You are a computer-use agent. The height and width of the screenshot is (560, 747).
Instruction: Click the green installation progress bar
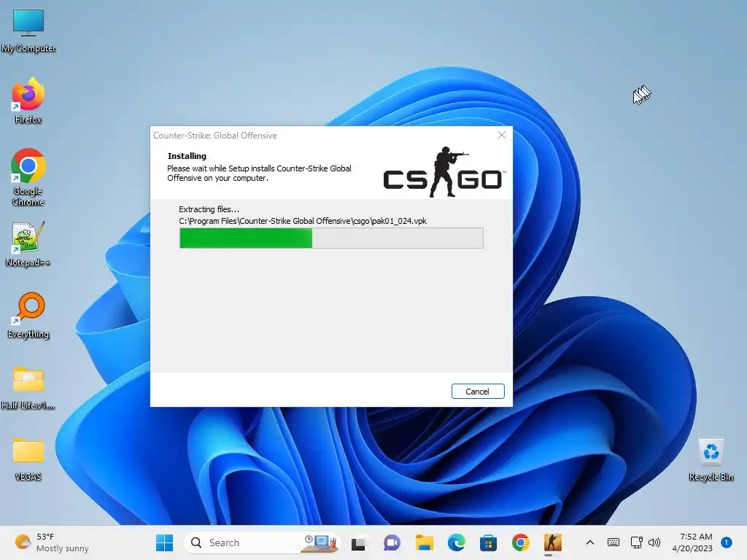tap(331, 238)
